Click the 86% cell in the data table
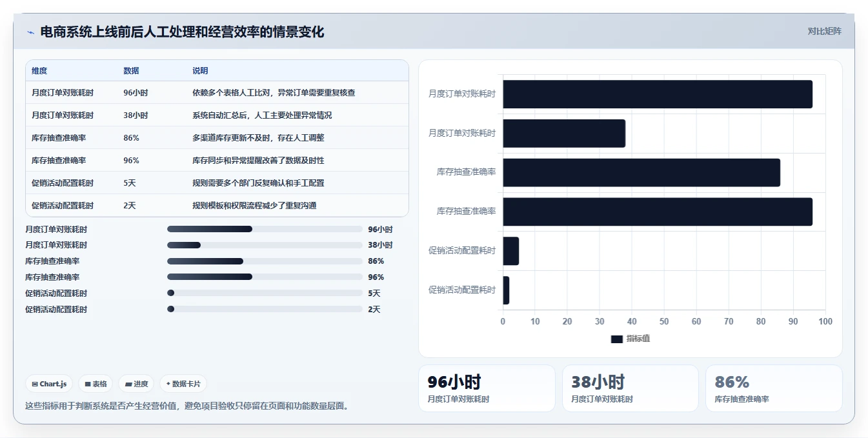 pos(131,138)
